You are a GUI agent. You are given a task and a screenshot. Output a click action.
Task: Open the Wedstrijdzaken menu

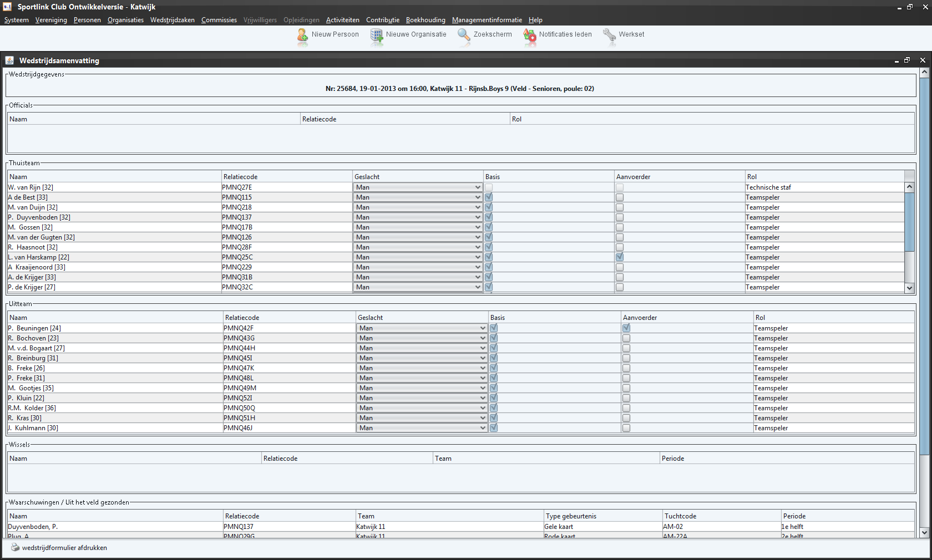pyautogui.click(x=173, y=20)
